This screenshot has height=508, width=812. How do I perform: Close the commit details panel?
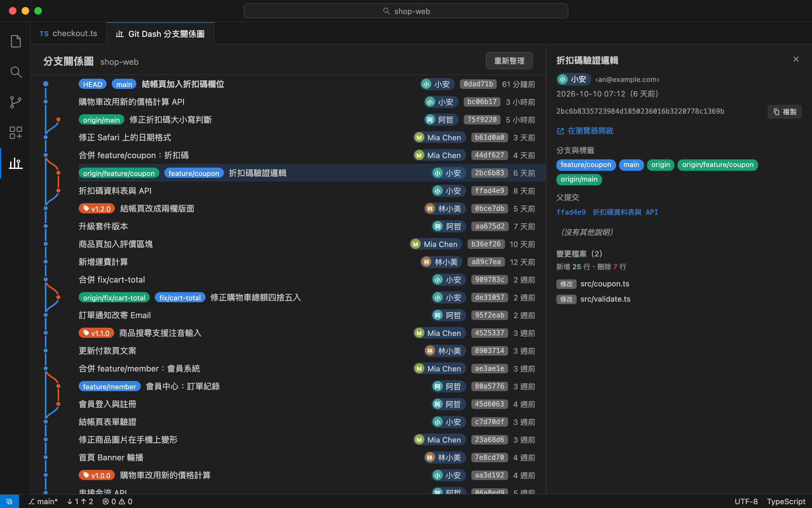[796, 59]
